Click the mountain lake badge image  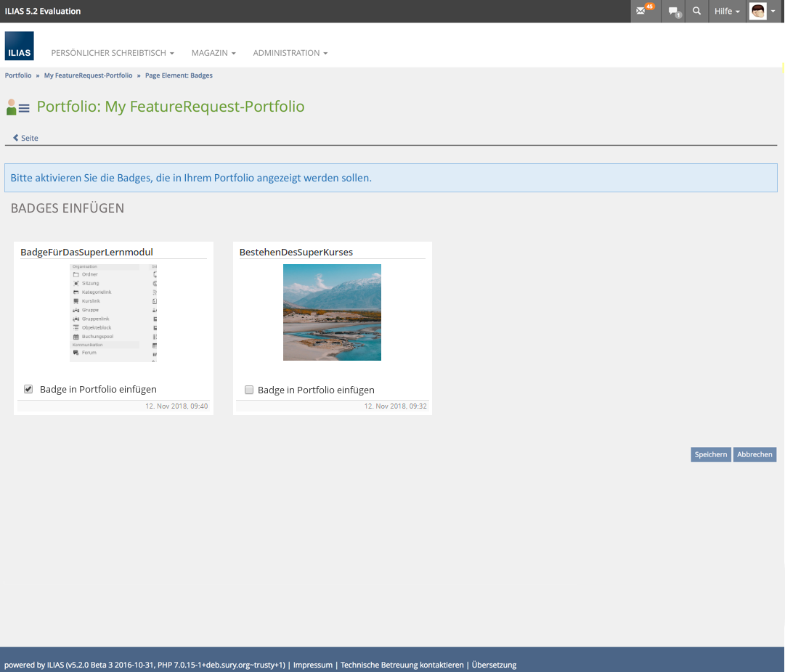click(332, 312)
